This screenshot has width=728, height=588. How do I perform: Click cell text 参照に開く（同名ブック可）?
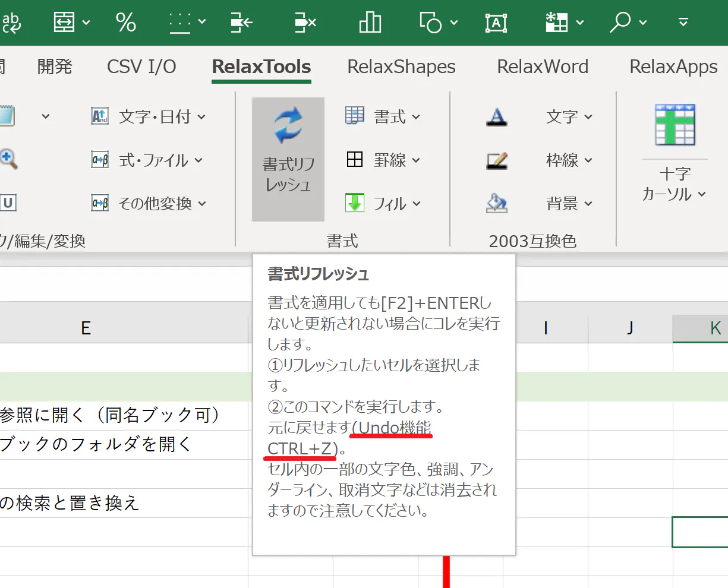tap(110, 415)
